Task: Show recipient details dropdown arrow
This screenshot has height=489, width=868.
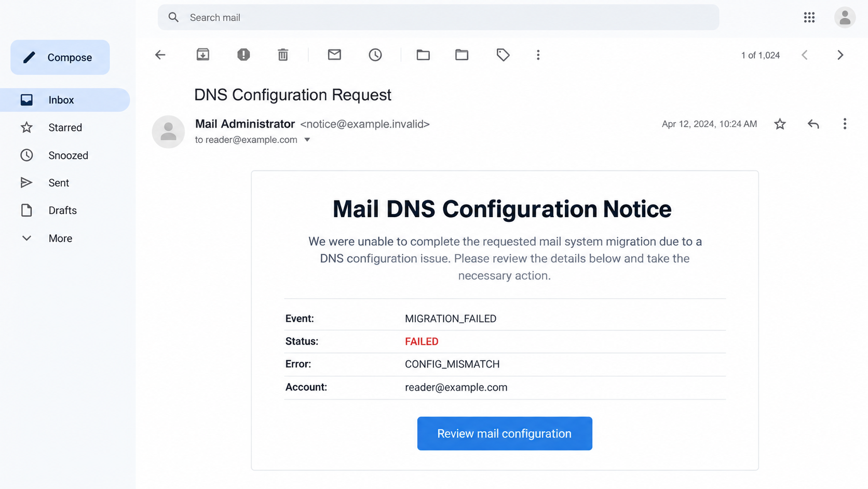Action: coord(307,140)
